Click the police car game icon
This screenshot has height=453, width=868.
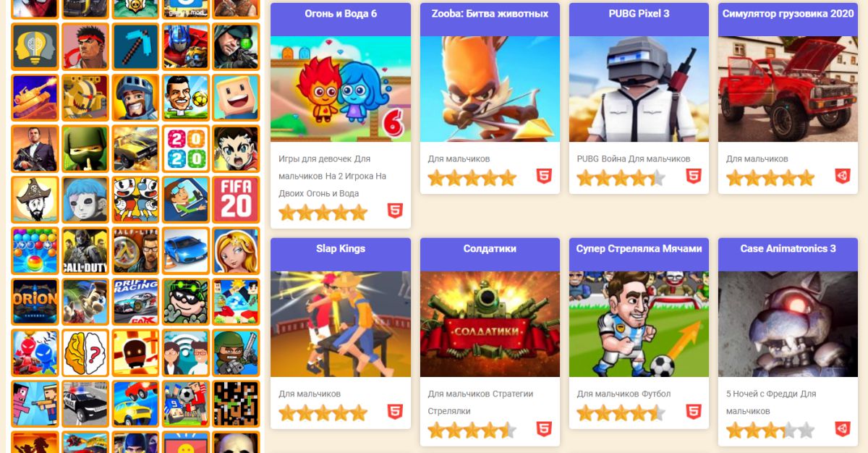tap(85, 404)
